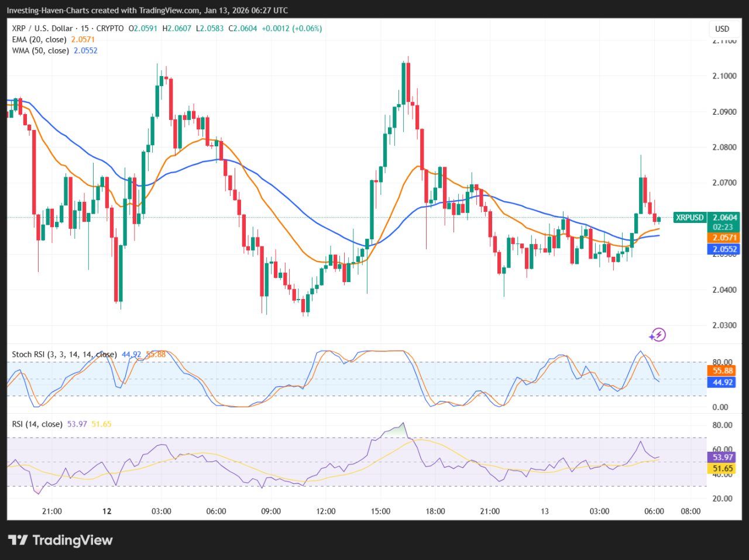Image resolution: width=749 pixels, height=560 pixels.
Task: Click the 12:00 label on time axis
Action: point(326,511)
